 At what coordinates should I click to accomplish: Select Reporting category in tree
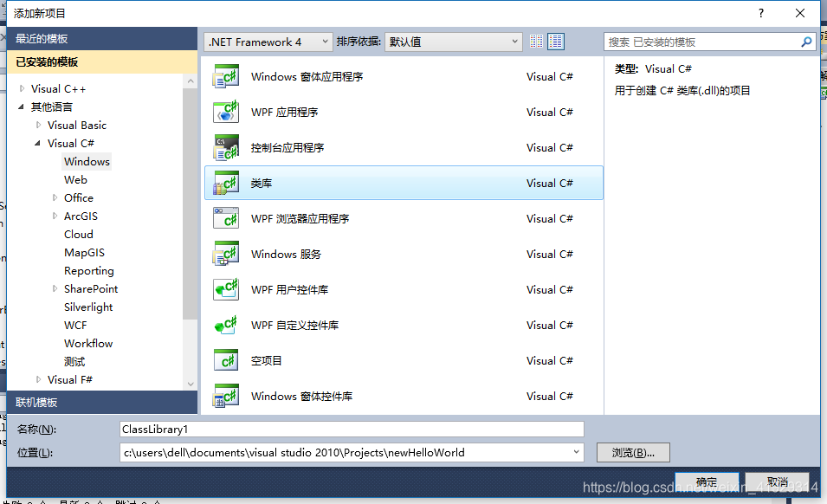click(89, 270)
